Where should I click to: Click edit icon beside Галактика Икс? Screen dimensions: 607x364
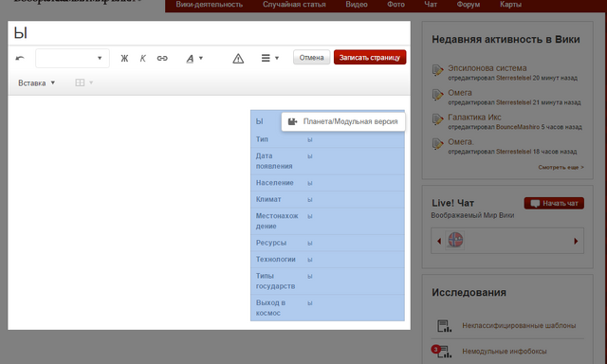tap(438, 119)
